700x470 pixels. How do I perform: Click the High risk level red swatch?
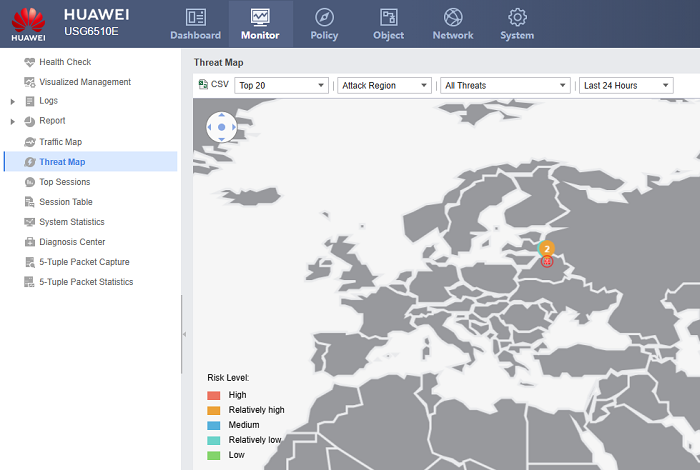tap(213, 395)
